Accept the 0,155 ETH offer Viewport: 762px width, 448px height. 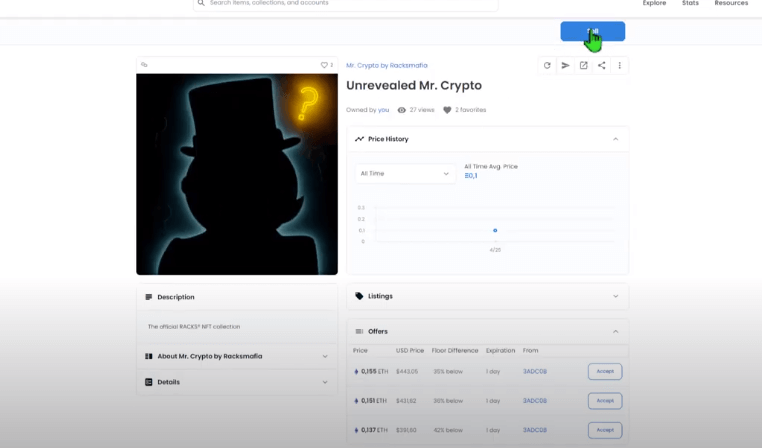click(x=605, y=371)
